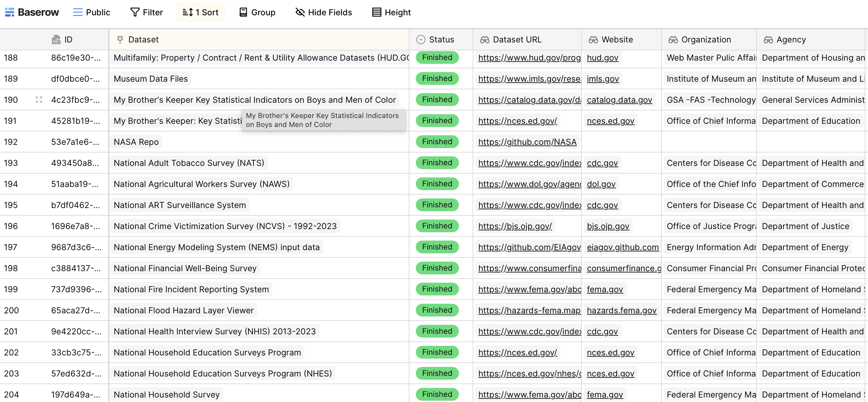
Task: Click the Hide Fields eye-slash icon
Action: (x=300, y=12)
